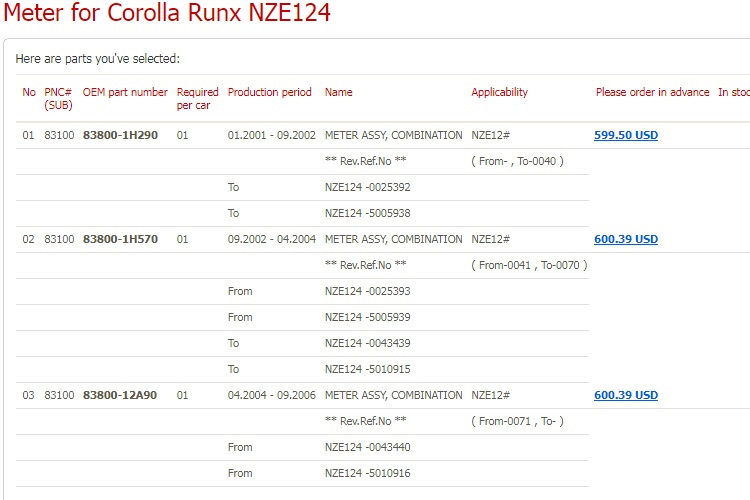Click '( From-0041 , To-0070 )' applicability text

(529, 265)
